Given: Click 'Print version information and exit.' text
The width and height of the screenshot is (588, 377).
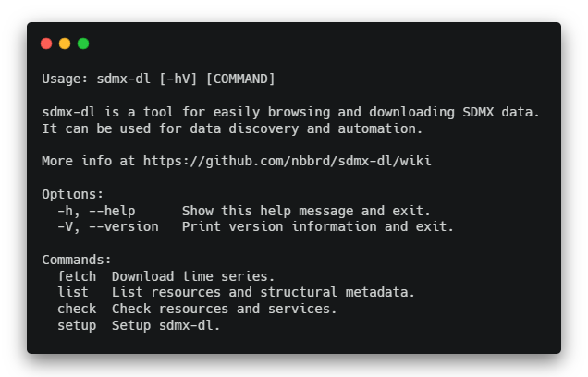Looking at the screenshot, I should point(318,226).
